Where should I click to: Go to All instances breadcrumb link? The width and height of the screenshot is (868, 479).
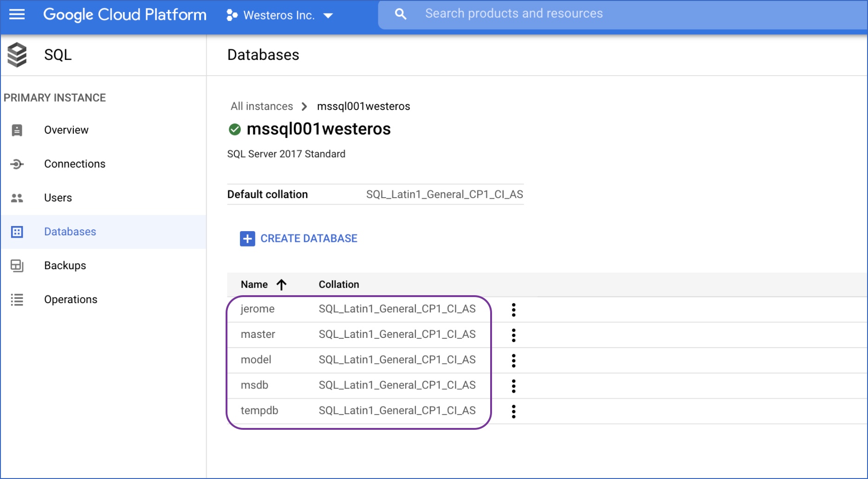(262, 106)
